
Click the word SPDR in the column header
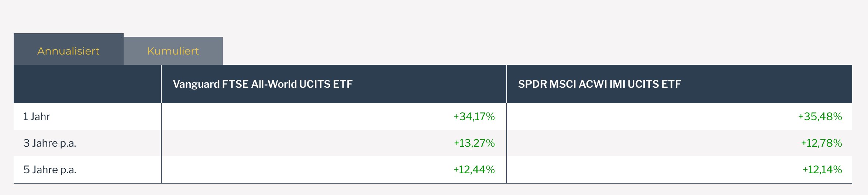[x=533, y=84]
